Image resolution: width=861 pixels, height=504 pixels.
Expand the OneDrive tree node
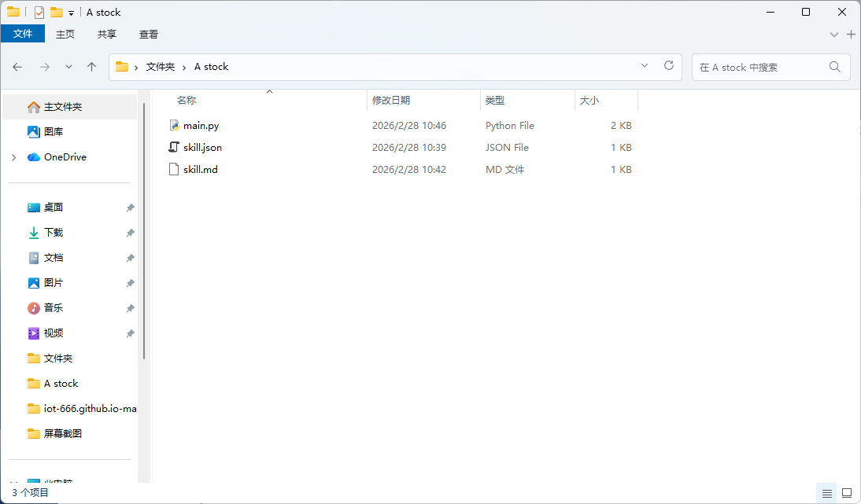(x=14, y=157)
